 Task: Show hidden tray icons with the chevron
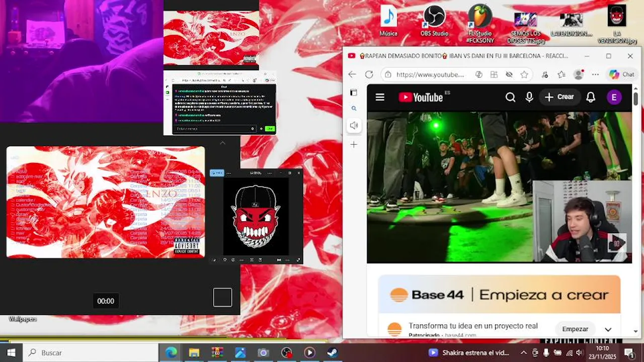pyautogui.click(x=523, y=352)
